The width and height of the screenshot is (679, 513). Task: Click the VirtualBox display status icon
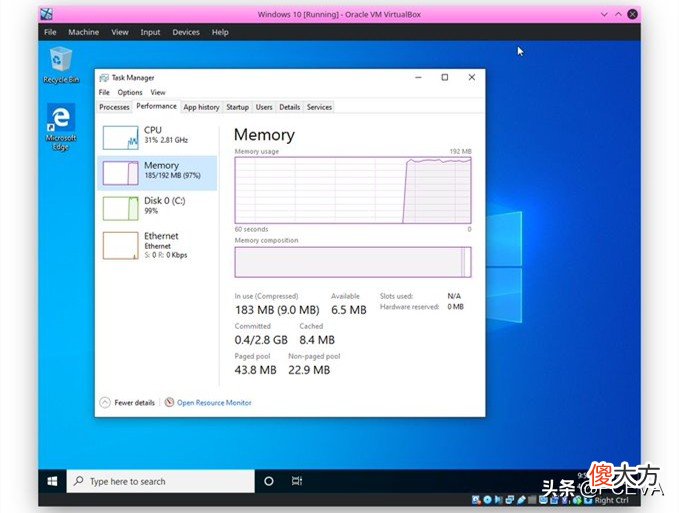click(x=543, y=500)
